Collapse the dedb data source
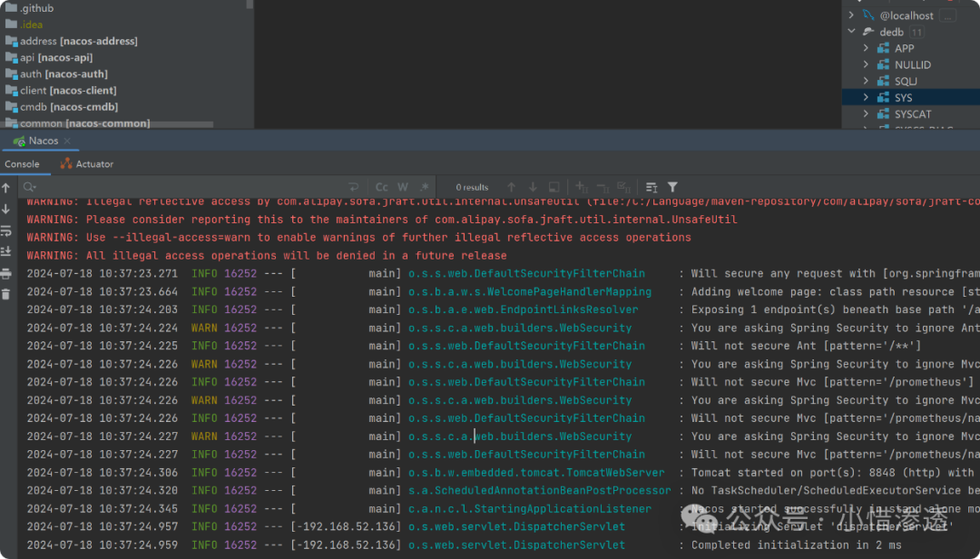The width and height of the screenshot is (980, 559). [851, 31]
